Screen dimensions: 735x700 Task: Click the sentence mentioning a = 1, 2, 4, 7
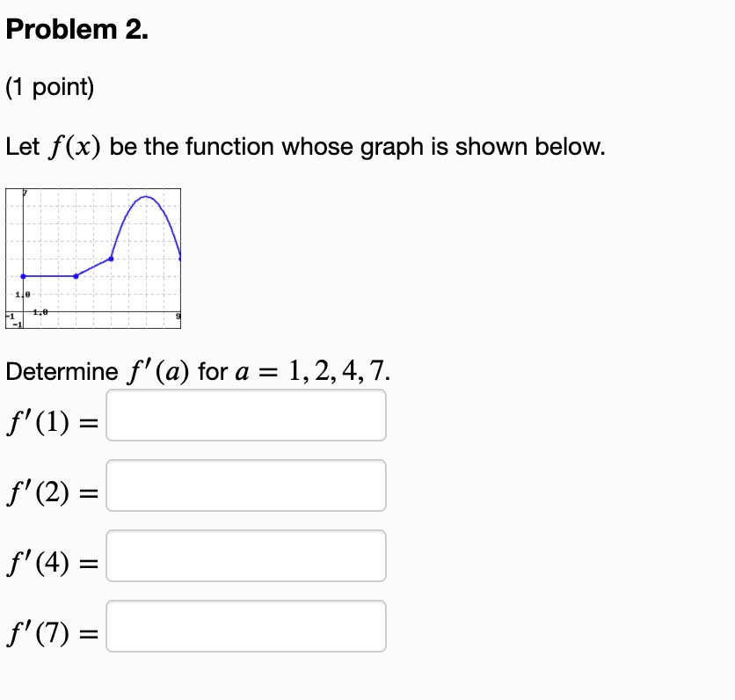click(195, 371)
